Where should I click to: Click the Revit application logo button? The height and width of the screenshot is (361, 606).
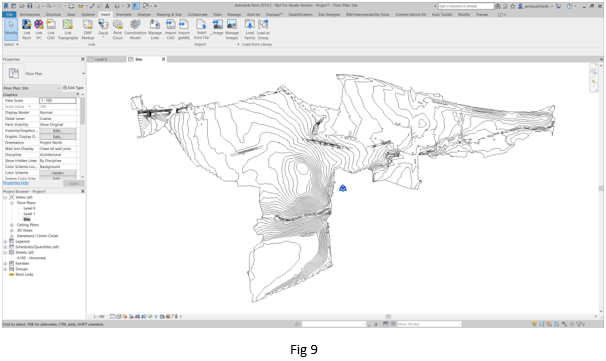tap(6, 6)
